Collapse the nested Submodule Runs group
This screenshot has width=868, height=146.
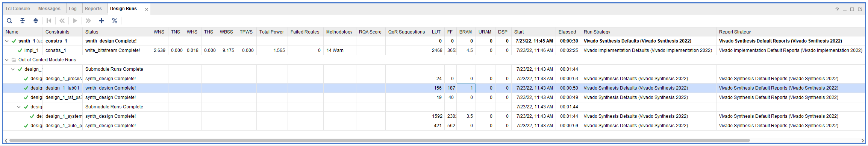(19, 107)
